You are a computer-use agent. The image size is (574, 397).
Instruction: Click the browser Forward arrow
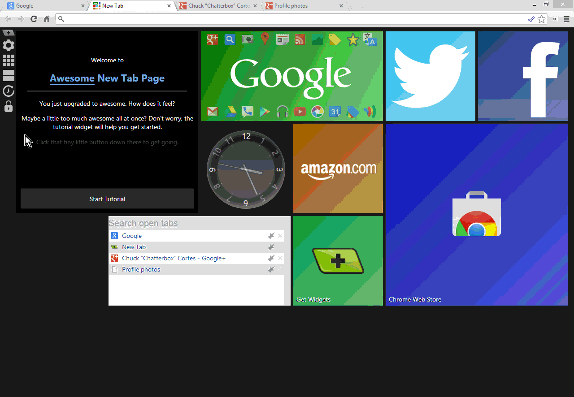[21, 19]
